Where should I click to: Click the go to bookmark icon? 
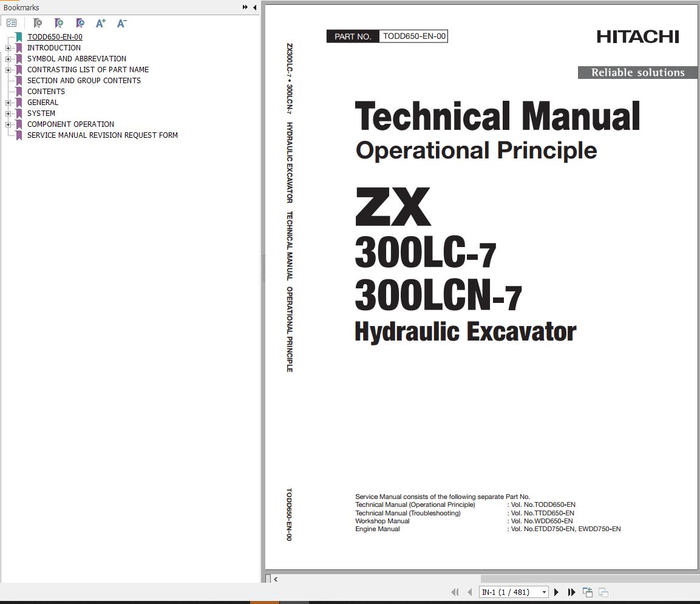click(x=80, y=23)
